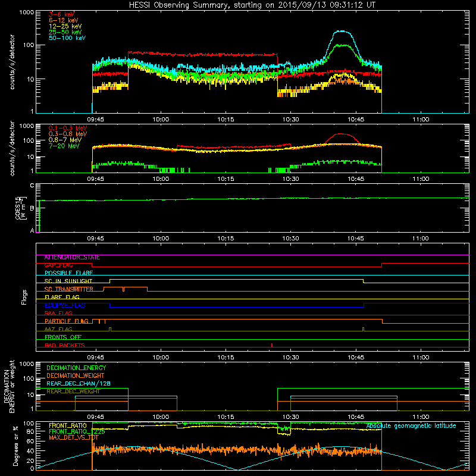
Task: Select the 10:15 tick label under the GOES panel
Action: pos(226,239)
